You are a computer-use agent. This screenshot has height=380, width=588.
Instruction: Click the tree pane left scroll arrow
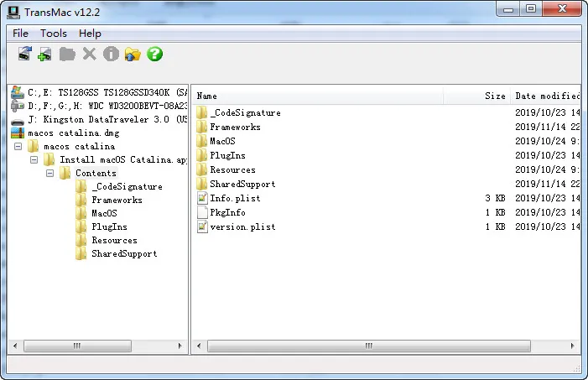[15, 346]
